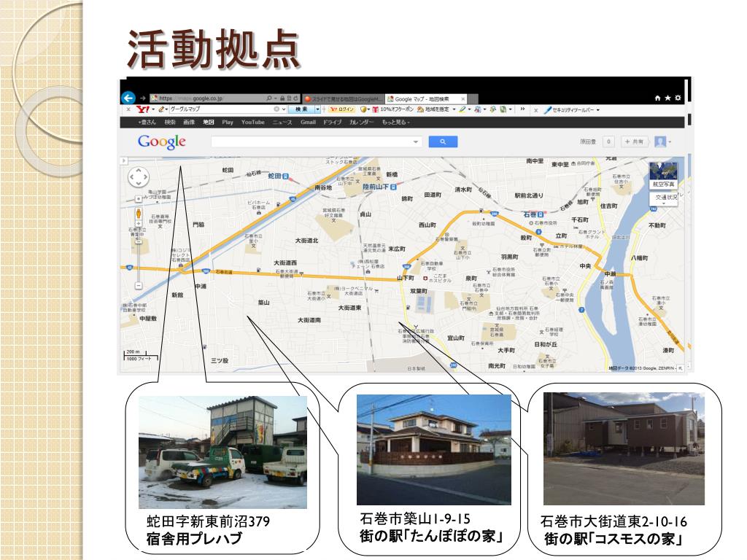Expand the もっと見る menu
This screenshot has height=560, width=747.
(395, 122)
